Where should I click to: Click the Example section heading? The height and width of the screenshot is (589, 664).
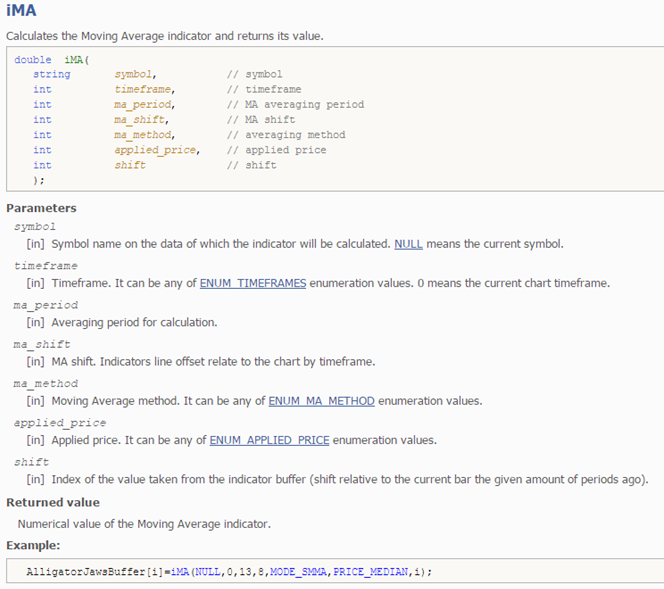[x=33, y=545]
